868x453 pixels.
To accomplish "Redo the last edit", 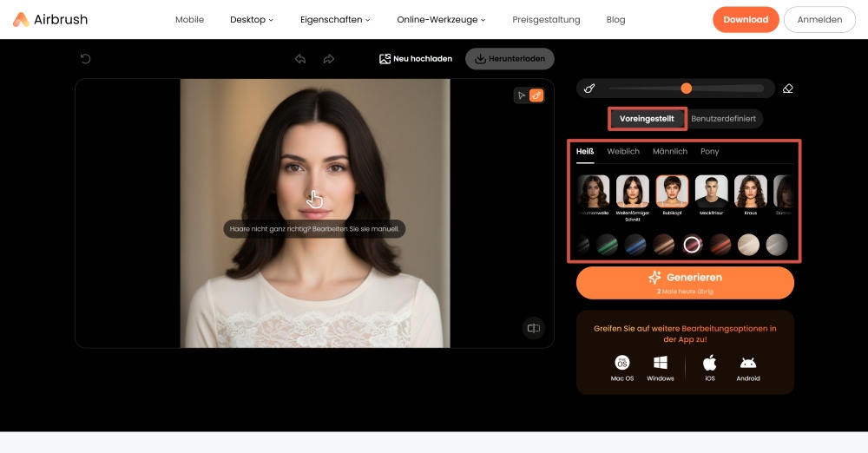I will point(329,59).
